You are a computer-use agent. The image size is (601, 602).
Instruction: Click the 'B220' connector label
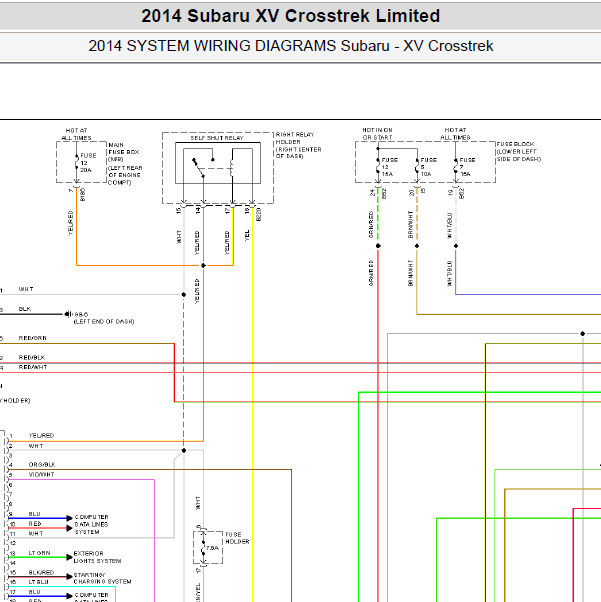tap(258, 214)
